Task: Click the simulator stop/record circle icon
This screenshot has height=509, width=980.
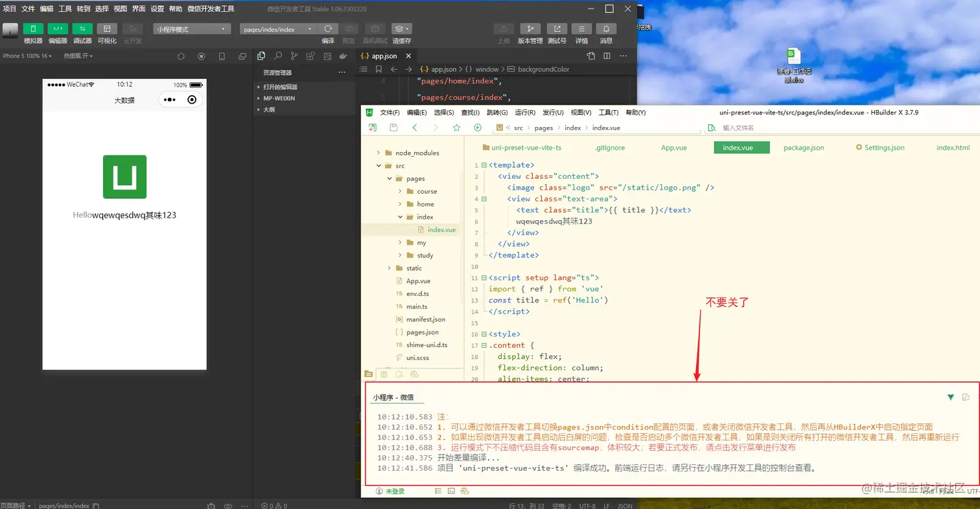Action: (x=202, y=56)
